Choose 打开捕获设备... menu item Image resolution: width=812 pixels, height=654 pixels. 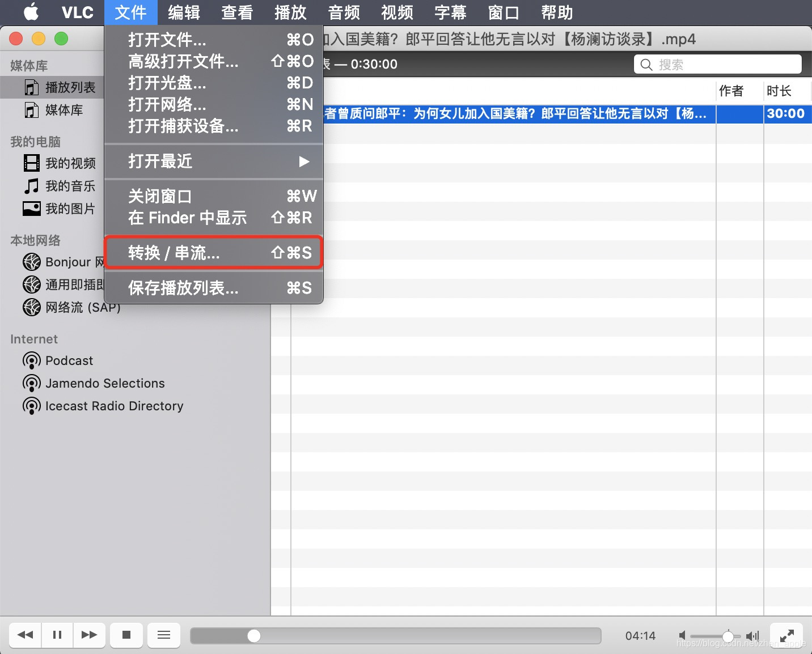pos(214,126)
